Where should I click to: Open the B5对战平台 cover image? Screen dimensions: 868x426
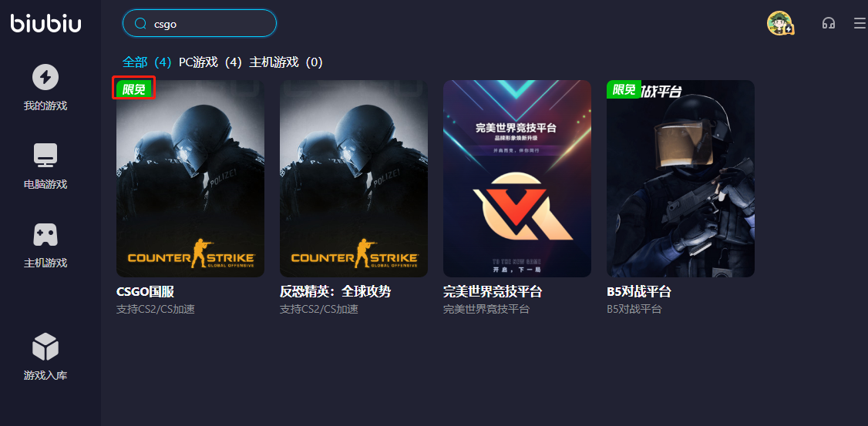681,179
